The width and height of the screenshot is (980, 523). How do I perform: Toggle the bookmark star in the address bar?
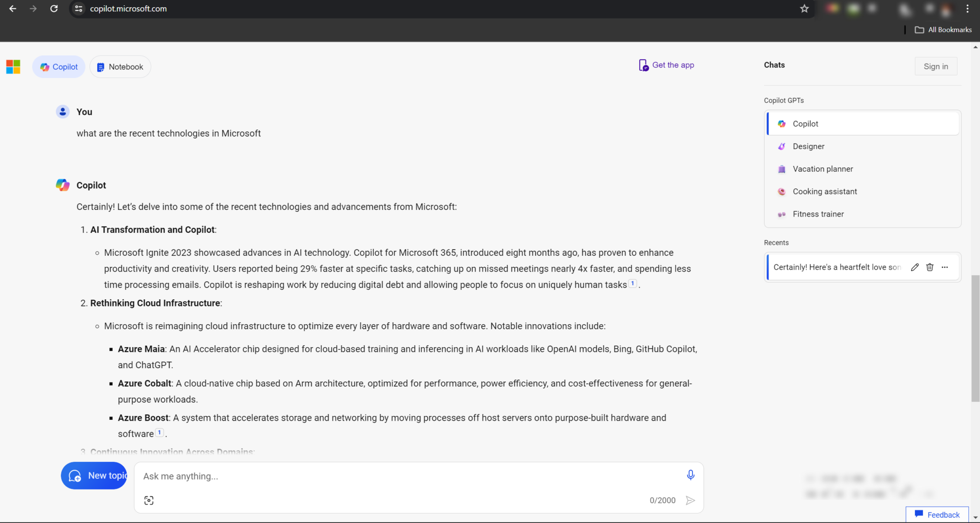[804, 8]
